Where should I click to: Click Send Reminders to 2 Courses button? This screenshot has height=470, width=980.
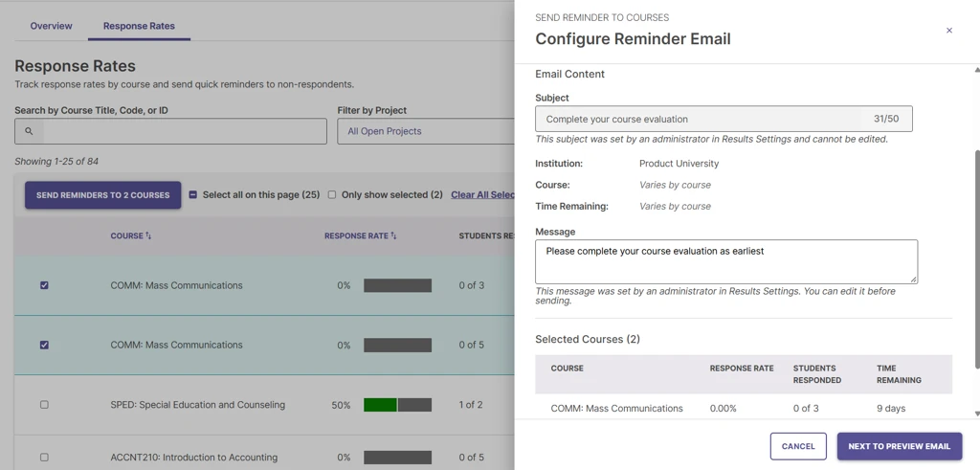(103, 195)
